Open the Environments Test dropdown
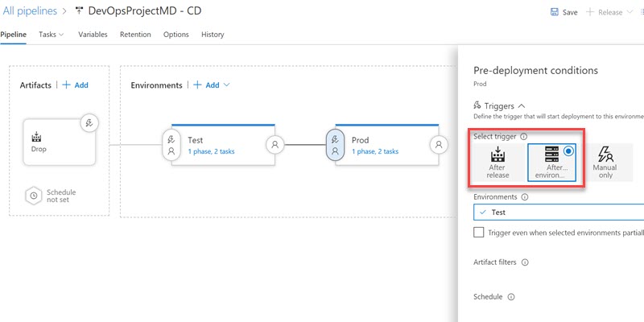 (x=559, y=213)
